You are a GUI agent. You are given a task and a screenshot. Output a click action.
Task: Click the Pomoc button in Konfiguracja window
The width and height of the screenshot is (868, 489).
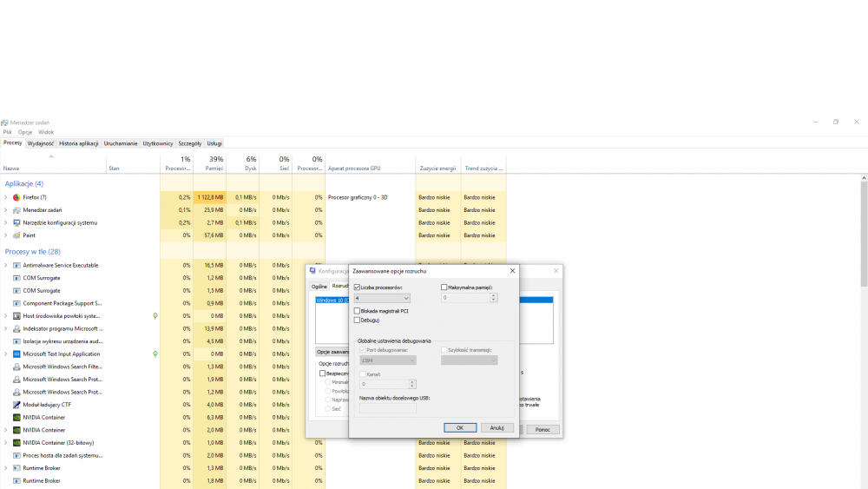pos(542,429)
